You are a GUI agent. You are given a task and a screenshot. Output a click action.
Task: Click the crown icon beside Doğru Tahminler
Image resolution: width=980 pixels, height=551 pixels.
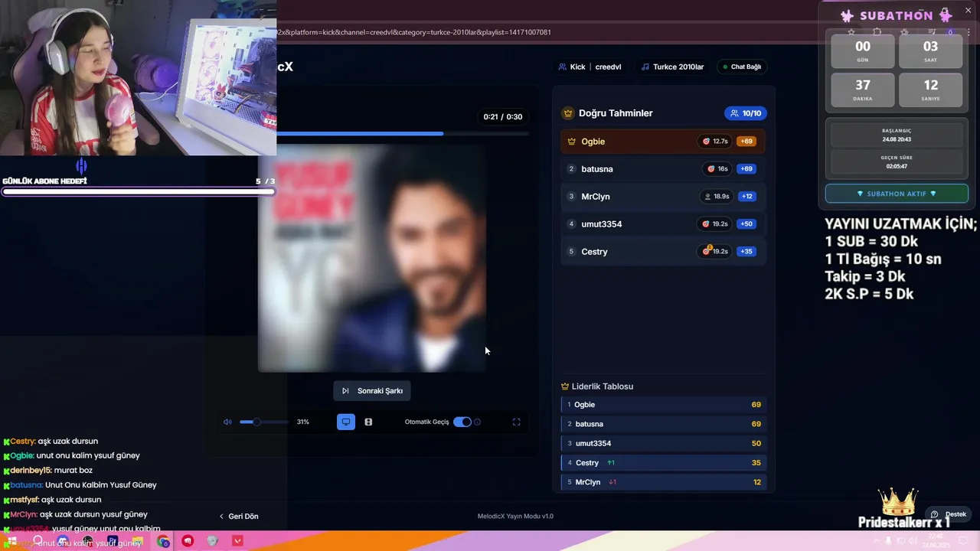coord(568,113)
